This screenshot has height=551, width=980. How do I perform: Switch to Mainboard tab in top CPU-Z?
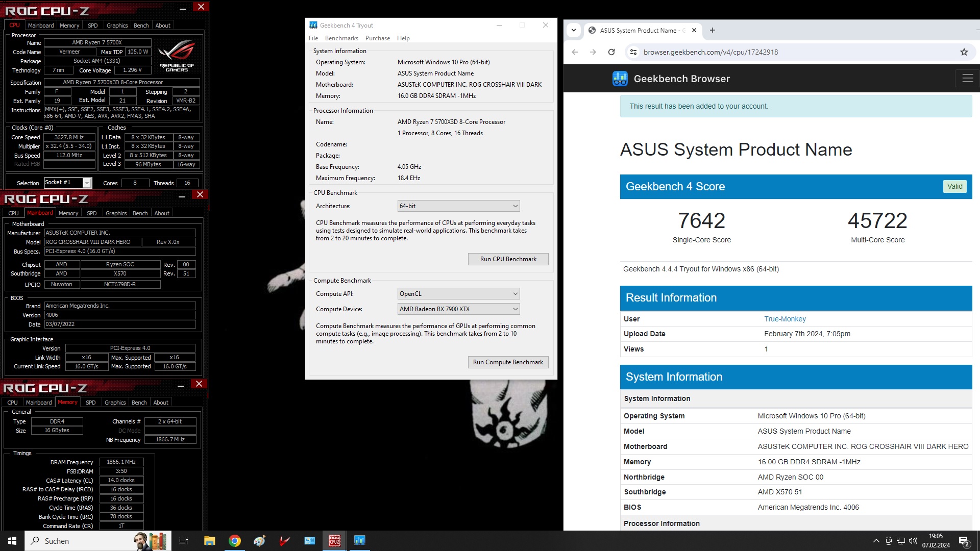click(41, 26)
